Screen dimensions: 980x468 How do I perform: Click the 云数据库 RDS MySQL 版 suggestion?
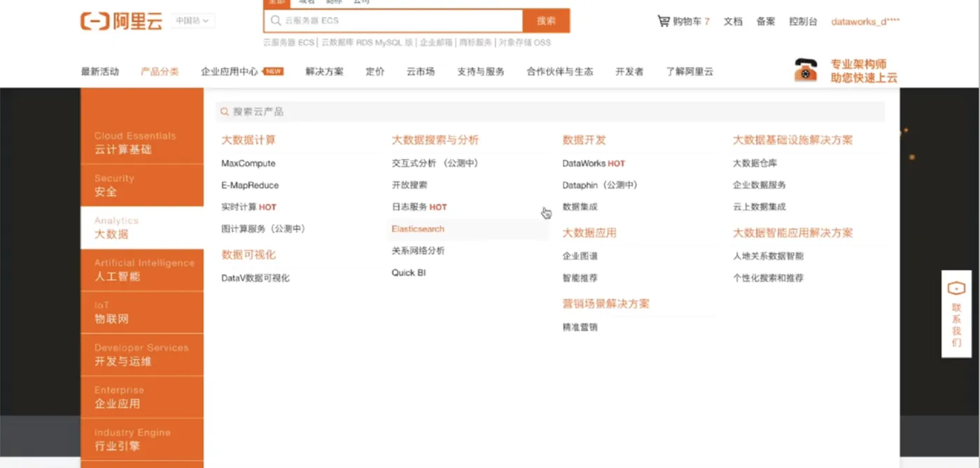click(367, 43)
